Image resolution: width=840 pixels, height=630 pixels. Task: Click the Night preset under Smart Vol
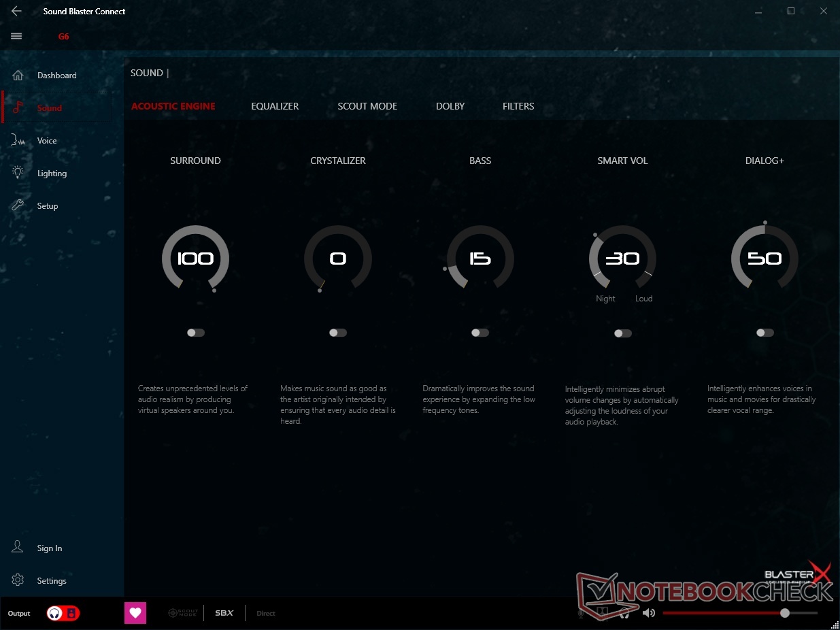click(x=605, y=299)
